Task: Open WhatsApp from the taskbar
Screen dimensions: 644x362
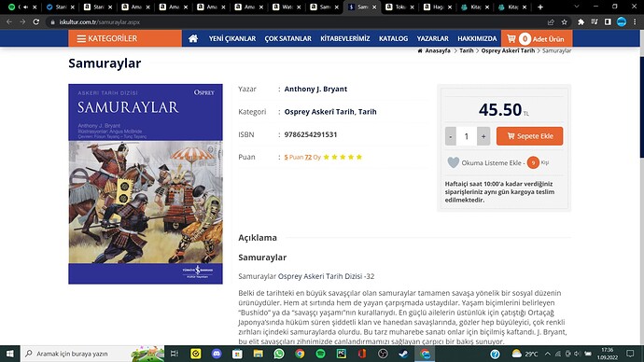Action: 279,354
